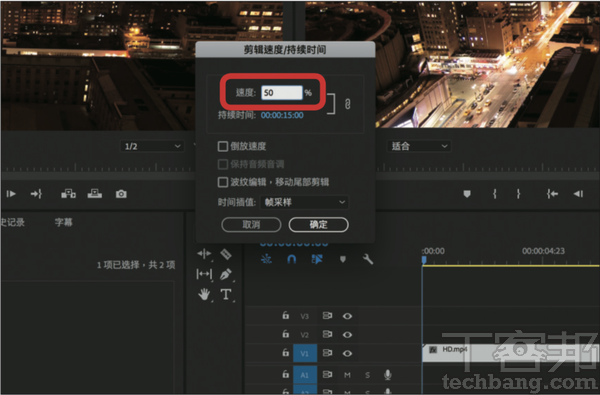The height and width of the screenshot is (395, 600).
Task: Click Mark In brace icon
Action: (x=495, y=194)
